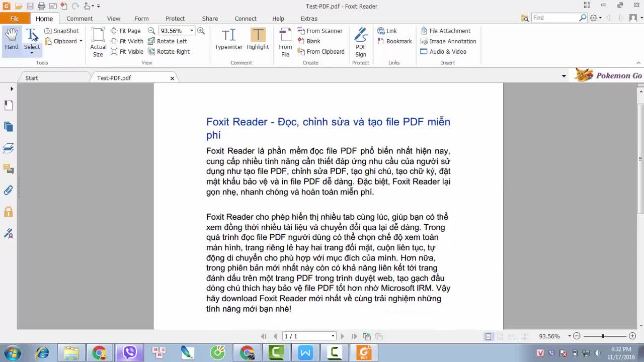Screen dimensions: 644x362
Task: Click the Print icon in quick toolbar
Action: click(x=41, y=6)
